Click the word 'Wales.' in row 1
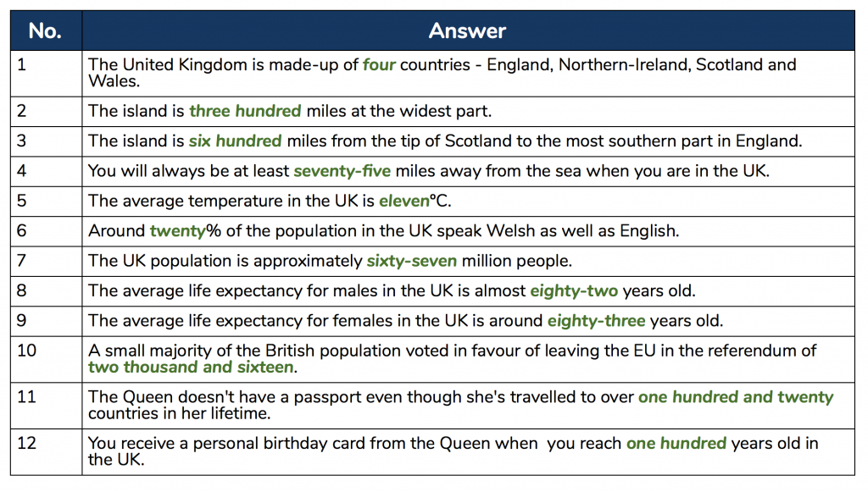868x492 pixels. click(x=114, y=81)
